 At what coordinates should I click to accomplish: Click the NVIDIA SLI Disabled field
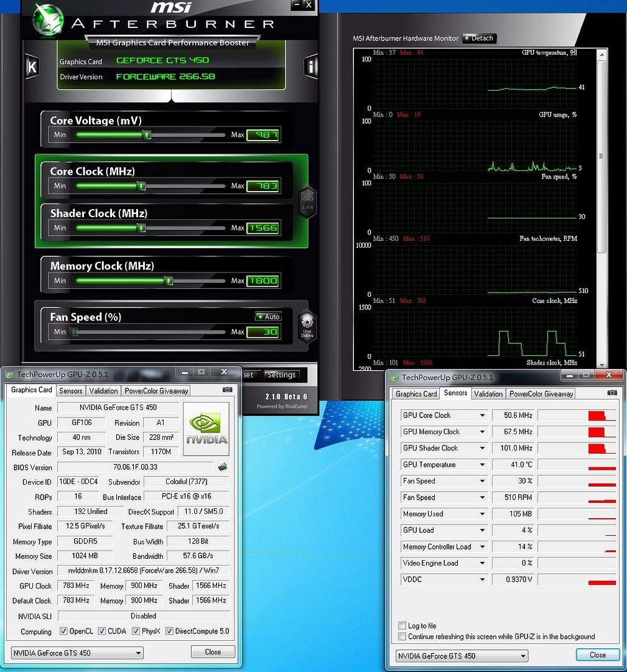point(144,616)
